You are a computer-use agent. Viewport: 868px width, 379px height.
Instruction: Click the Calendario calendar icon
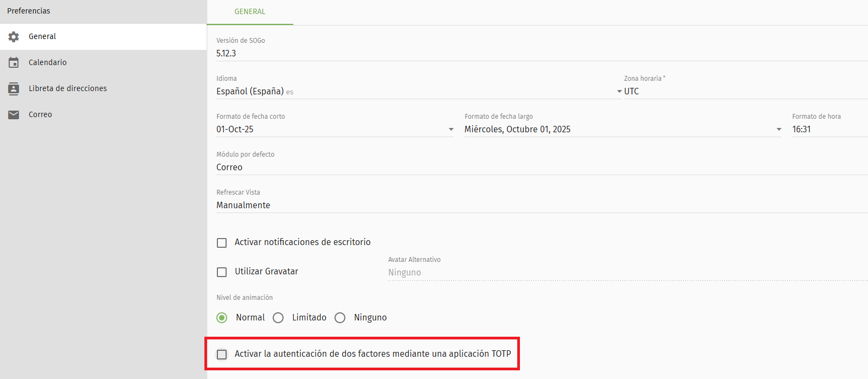coord(14,63)
